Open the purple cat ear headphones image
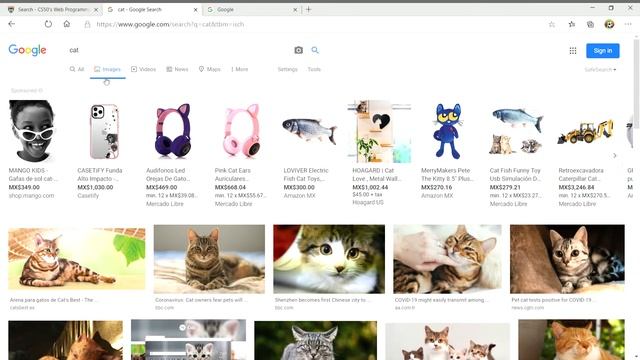The height and width of the screenshot is (360, 640). click(173, 131)
